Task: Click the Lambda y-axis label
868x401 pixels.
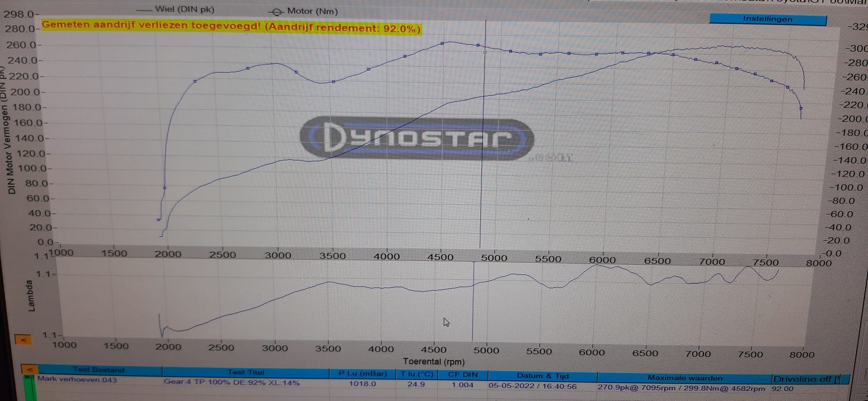Action: pyautogui.click(x=31, y=296)
